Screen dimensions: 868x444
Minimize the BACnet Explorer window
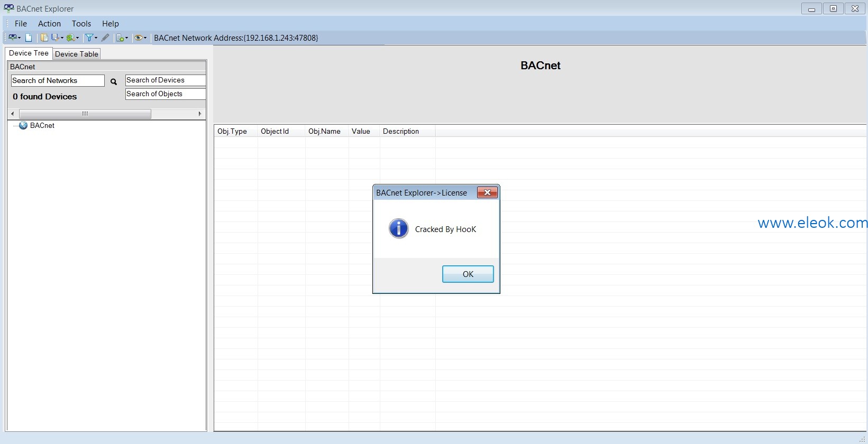click(811, 8)
